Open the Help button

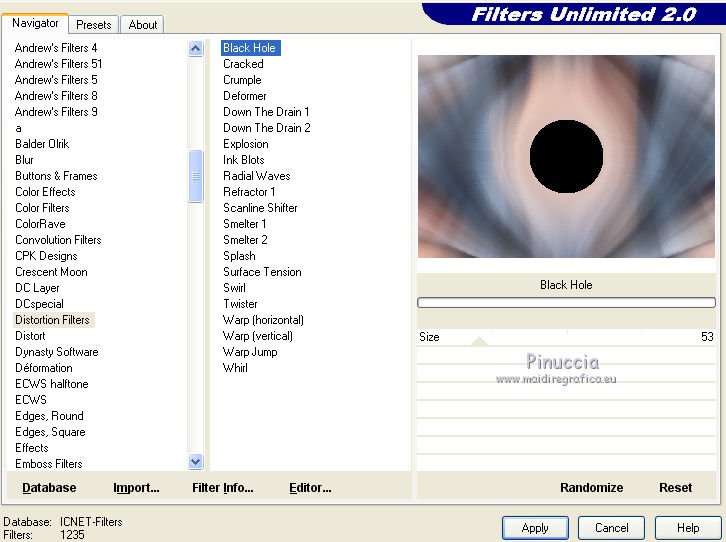pos(688,528)
